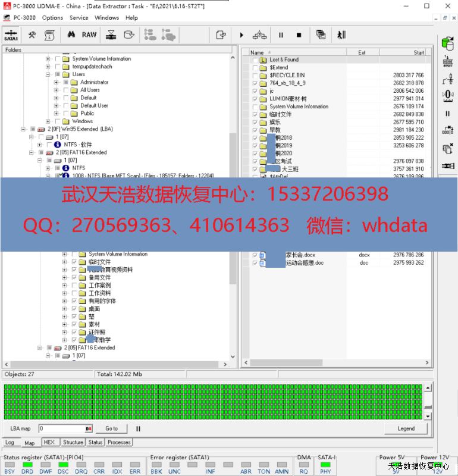Switch to the HEX tab

pyautogui.click(x=49, y=443)
